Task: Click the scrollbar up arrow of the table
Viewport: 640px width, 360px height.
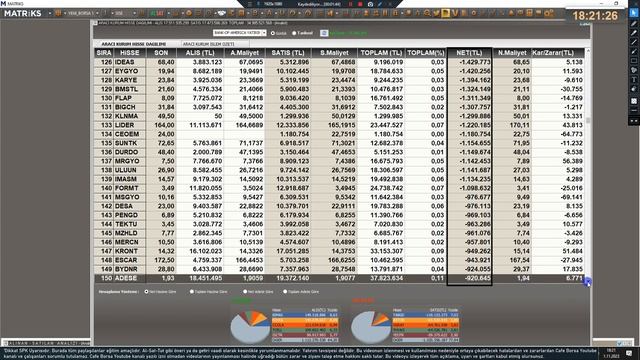Action: [588, 51]
